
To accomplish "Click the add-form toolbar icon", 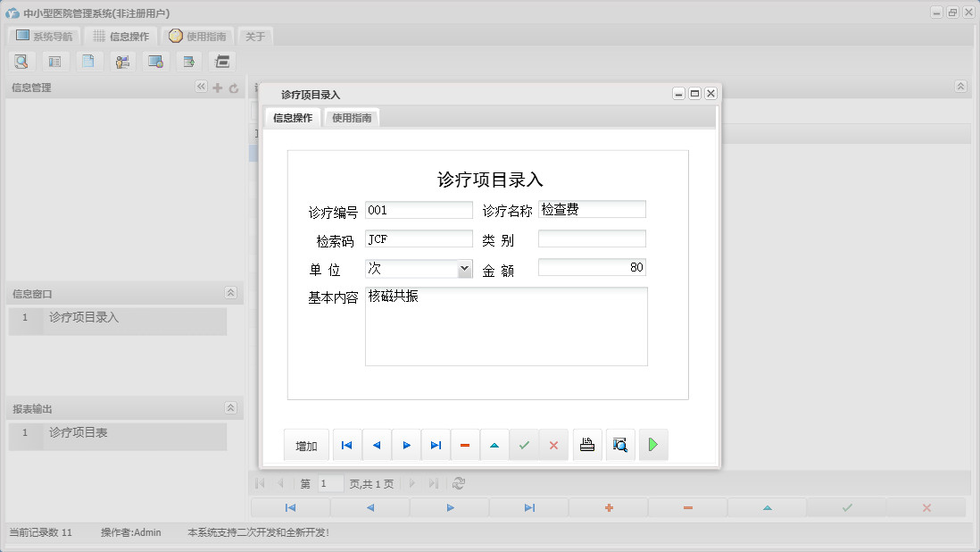I will (188, 62).
